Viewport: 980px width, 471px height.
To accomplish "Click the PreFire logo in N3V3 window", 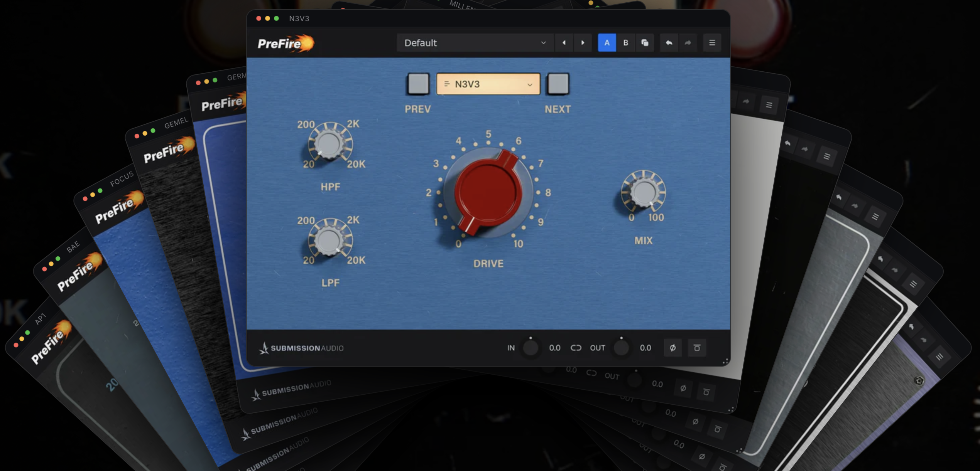I will coord(286,43).
